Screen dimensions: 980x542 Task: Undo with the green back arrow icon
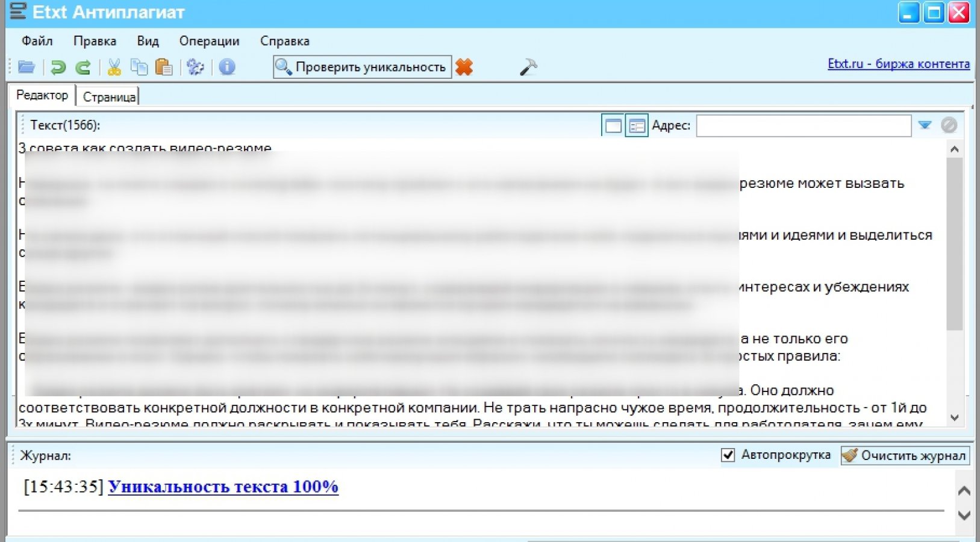click(x=58, y=67)
